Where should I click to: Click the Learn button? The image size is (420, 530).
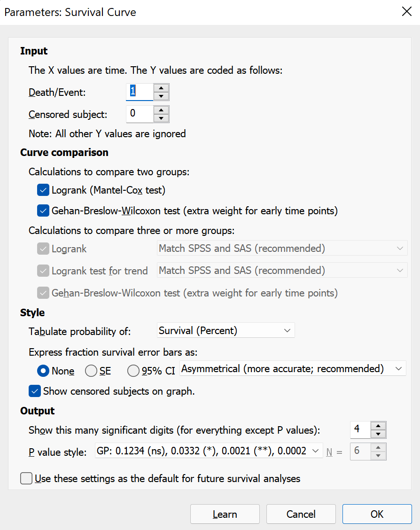point(225,514)
